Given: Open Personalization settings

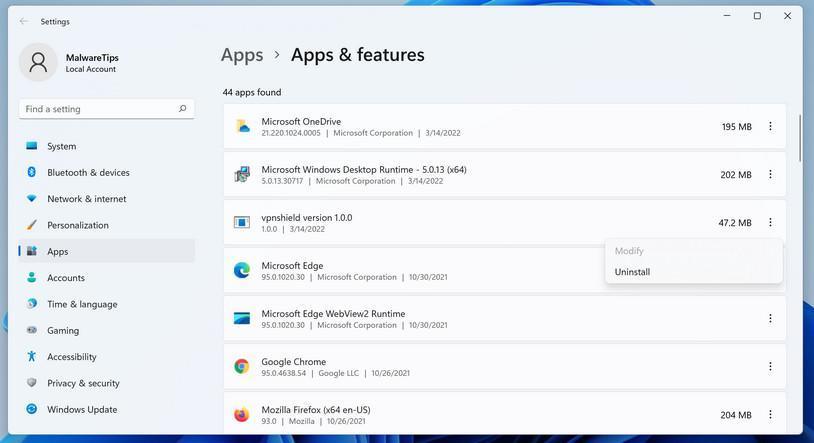Looking at the screenshot, I should pyautogui.click(x=106, y=225).
